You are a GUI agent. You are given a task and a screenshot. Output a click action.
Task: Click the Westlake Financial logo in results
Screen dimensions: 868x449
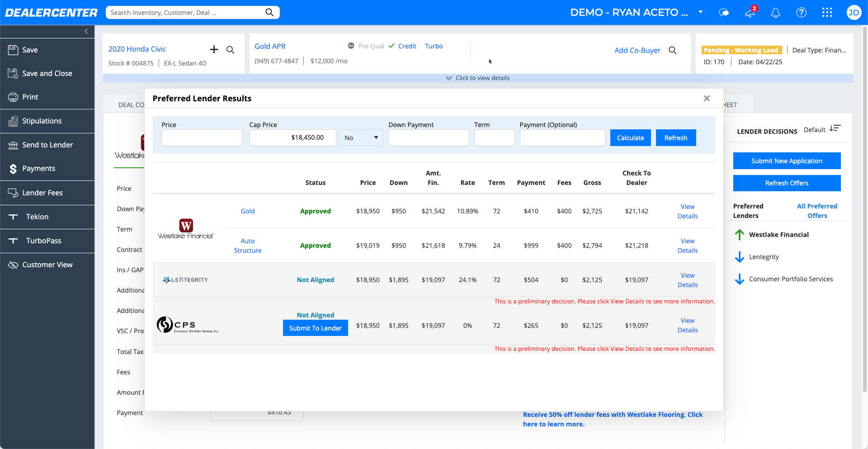[x=186, y=228]
